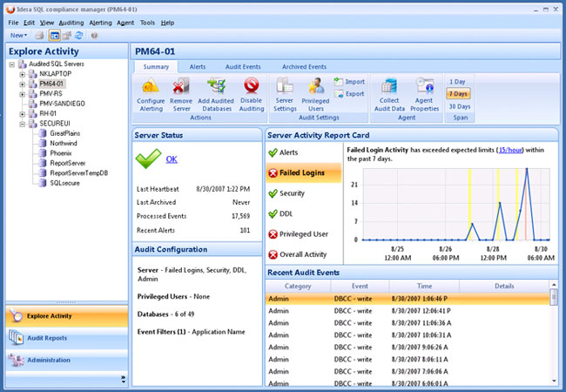Screen dimensions: 566x392
Task: Set span to 7 Days
Action: click(x=458, y=94)
